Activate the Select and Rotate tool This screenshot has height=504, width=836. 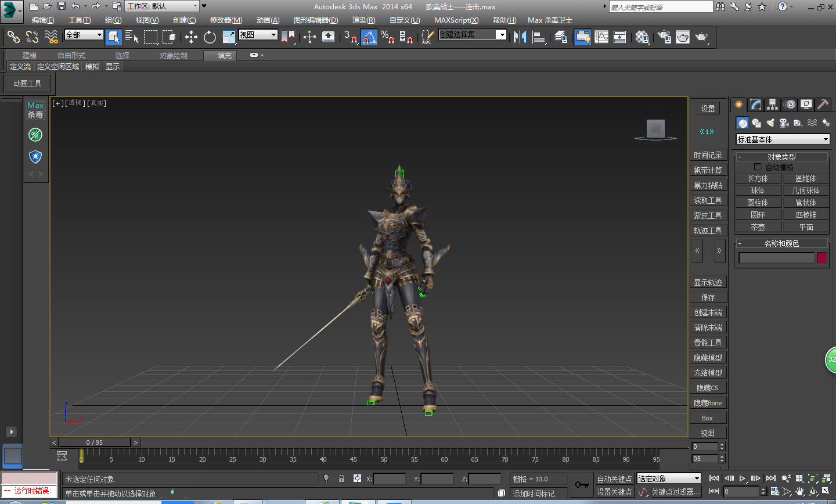click(x=210, y=37)
